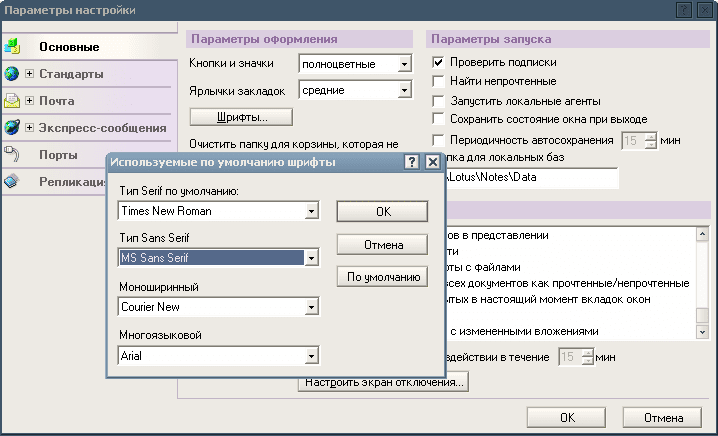Click the envelope icon beside Почта
This screenshot has width=718, height=436.
(x=12, y=101)
